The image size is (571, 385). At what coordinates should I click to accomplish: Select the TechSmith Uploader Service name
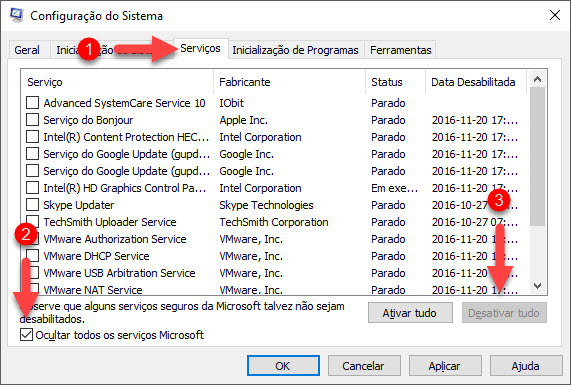click(110, 222)
